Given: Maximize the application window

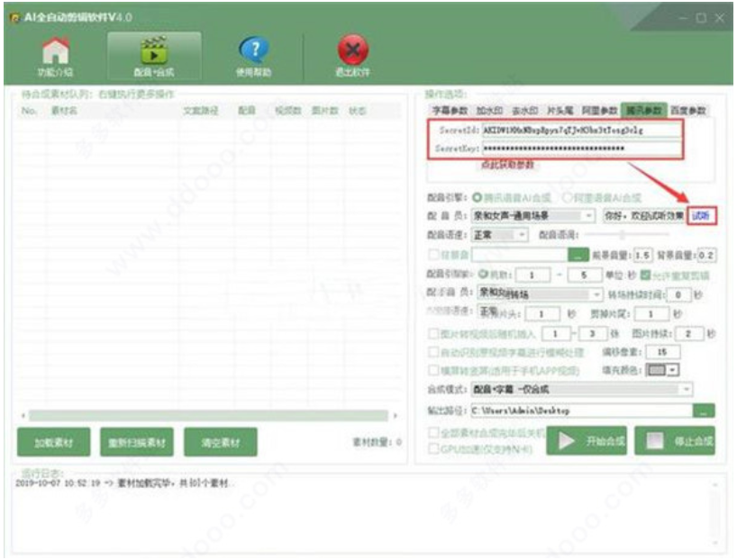Looking at the screenshot, I should point(701,18).
